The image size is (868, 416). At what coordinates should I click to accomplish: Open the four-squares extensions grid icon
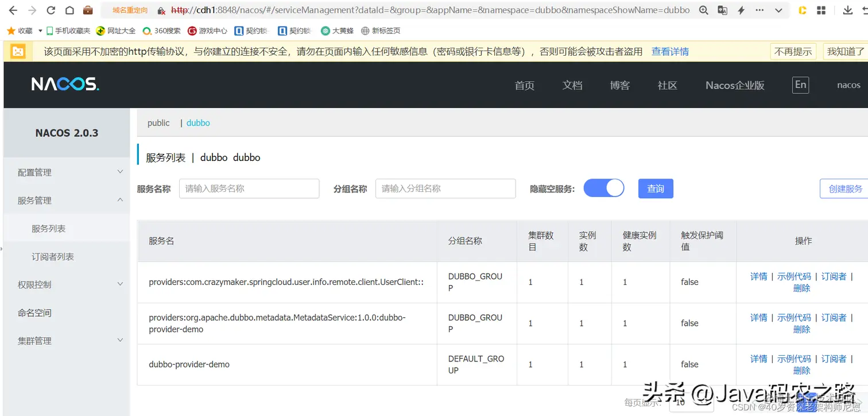coord(821,10)
